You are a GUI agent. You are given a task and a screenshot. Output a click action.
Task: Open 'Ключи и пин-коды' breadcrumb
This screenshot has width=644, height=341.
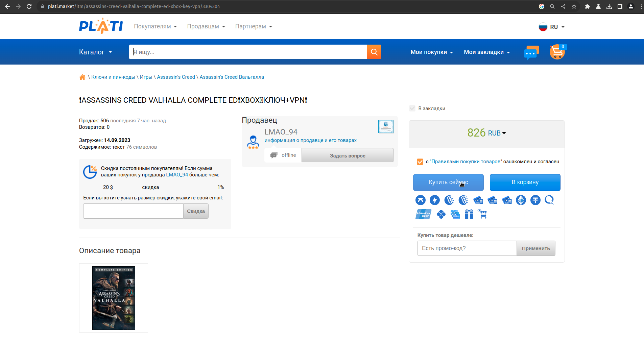pyautogui.click(x=113, y=77)
